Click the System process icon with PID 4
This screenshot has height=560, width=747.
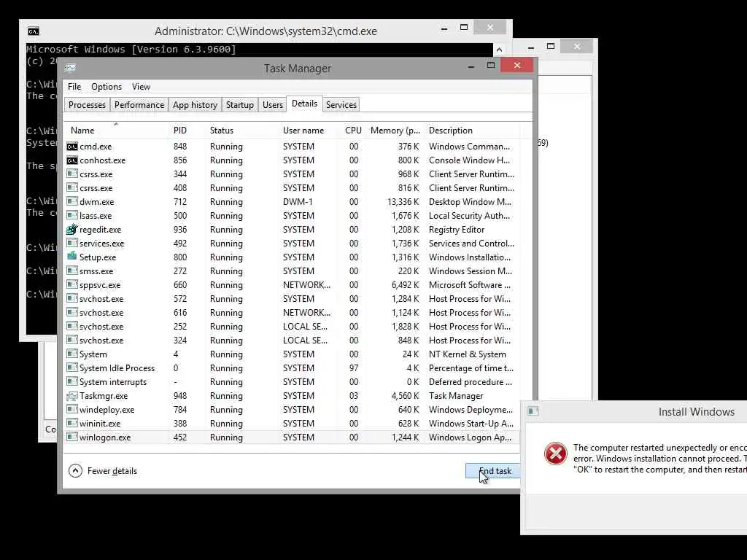pyautogui.click(x=72, y=354)
